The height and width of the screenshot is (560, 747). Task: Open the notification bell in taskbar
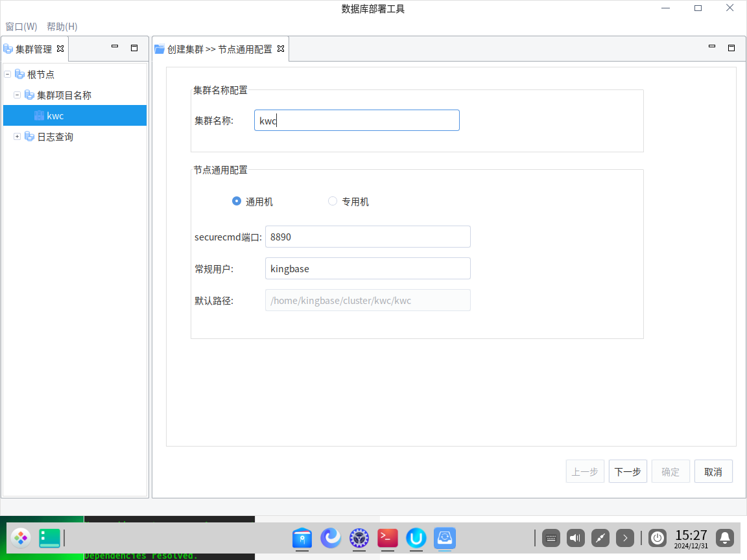coord(725,538)
